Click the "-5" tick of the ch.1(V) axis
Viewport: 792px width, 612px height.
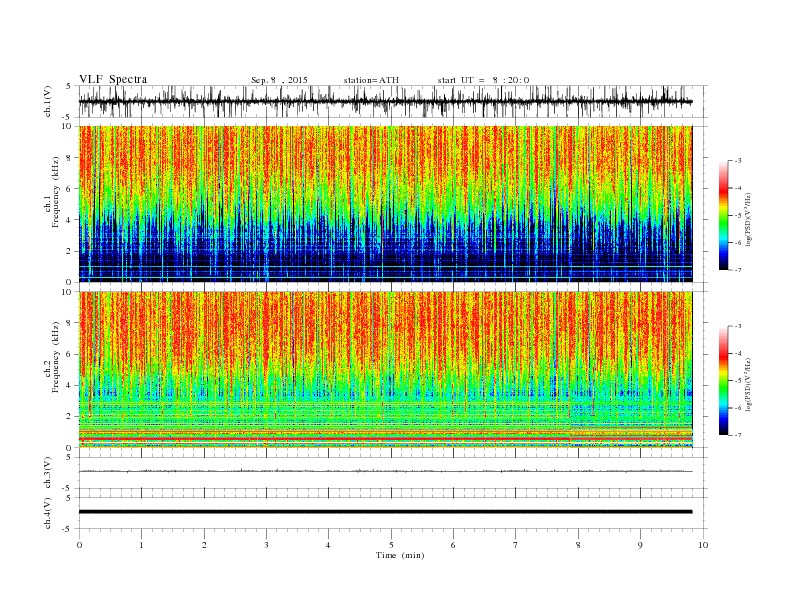point(68,117)
